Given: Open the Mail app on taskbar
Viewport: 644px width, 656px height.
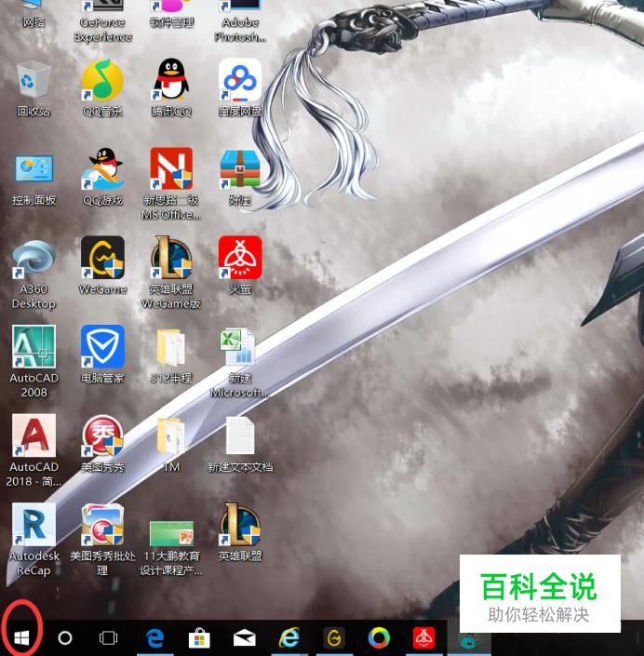Looking at the screenshot, I should [x=245, y=638].
